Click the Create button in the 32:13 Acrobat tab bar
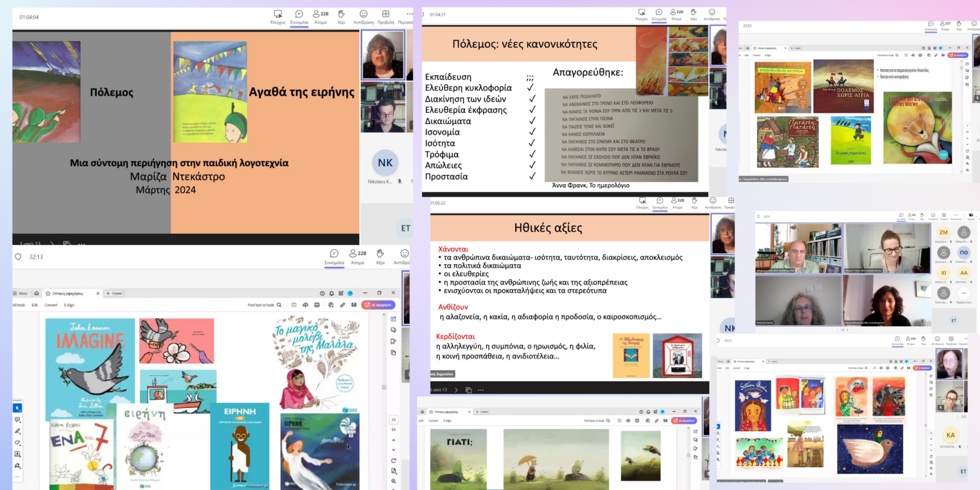The width and height of the screenshot is (980, 490). click(x=114, y=293)
